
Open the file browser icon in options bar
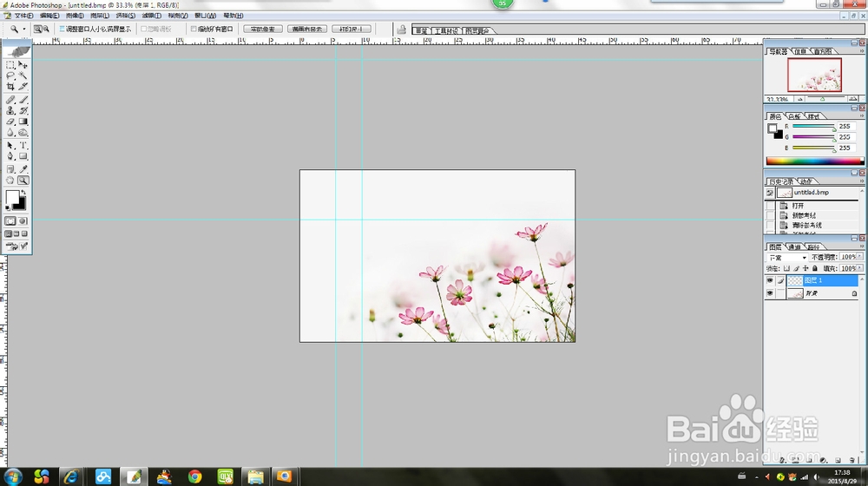click(401, 30)
